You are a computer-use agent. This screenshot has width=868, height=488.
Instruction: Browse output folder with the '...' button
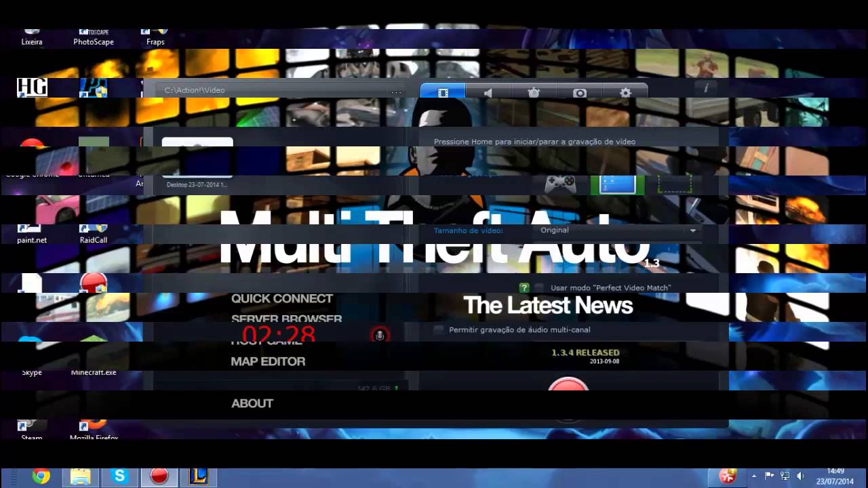(x=396, y=91)
